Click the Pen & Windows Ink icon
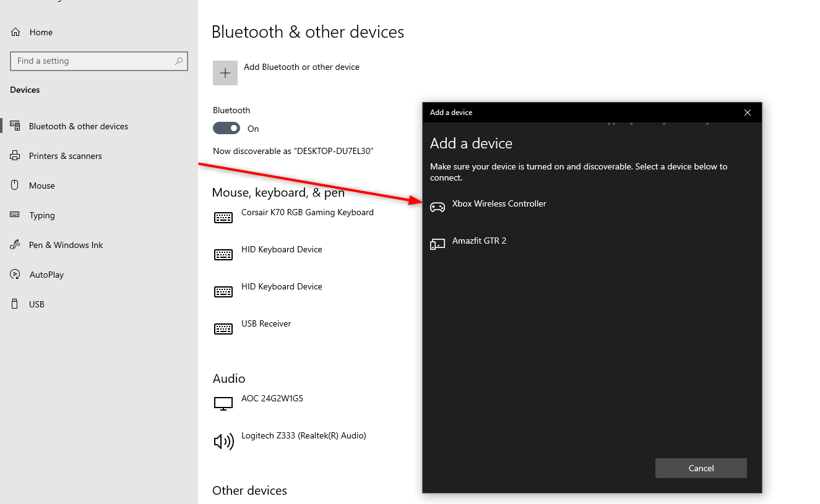The width and height of the screenshot is (820, 504). [x=15, y=245]
